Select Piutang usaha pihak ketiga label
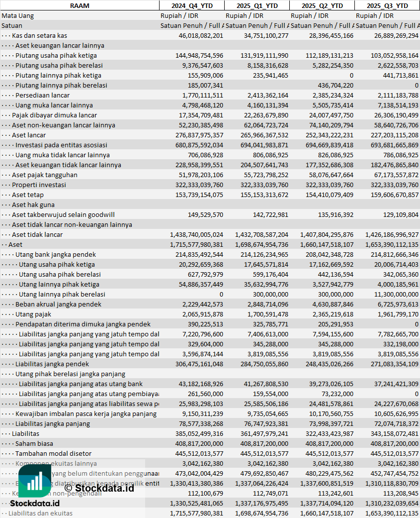The image size is (420, 518). tap(56, 56)
